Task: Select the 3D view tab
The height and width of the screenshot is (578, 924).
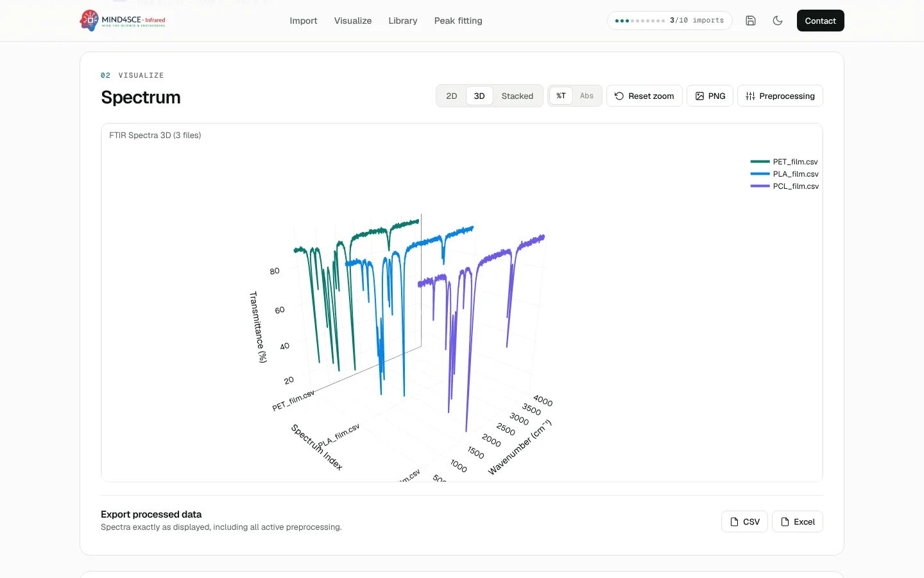Action: click(479, 96)
